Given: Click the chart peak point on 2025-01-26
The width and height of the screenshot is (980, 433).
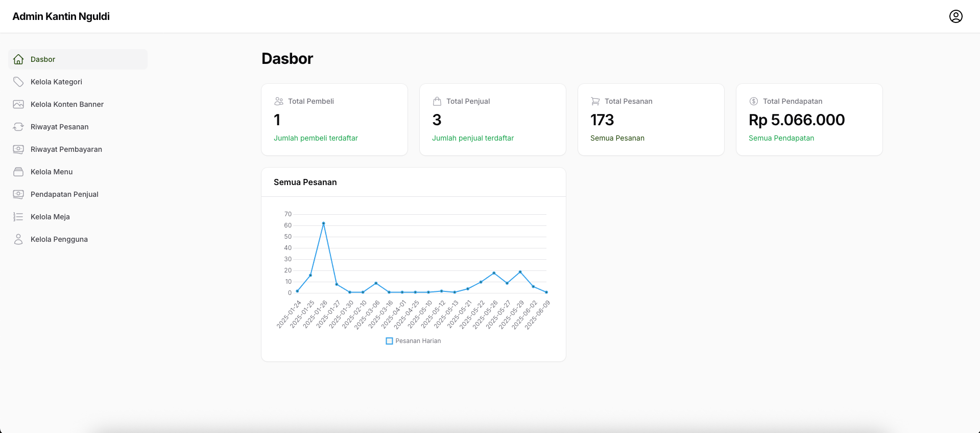Looking at the screenshot, I should (x=323, y=223).
